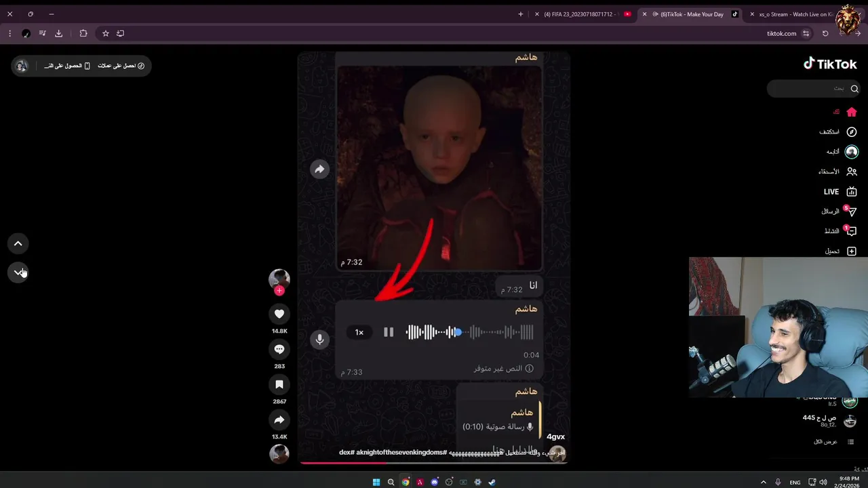
Task: Open profile avatar in top-left pill
Action: click(x=22, y=66)
